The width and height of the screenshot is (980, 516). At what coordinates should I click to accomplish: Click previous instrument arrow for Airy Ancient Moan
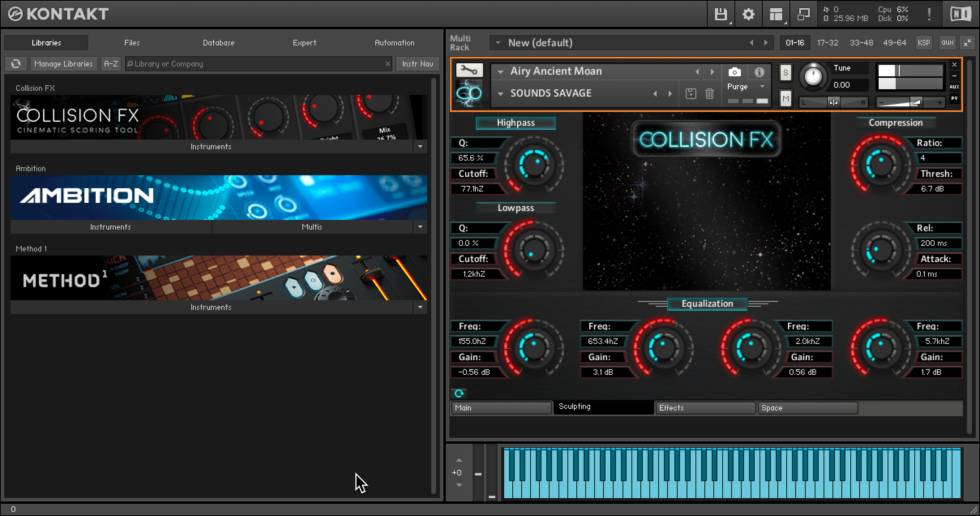point(697,72)
